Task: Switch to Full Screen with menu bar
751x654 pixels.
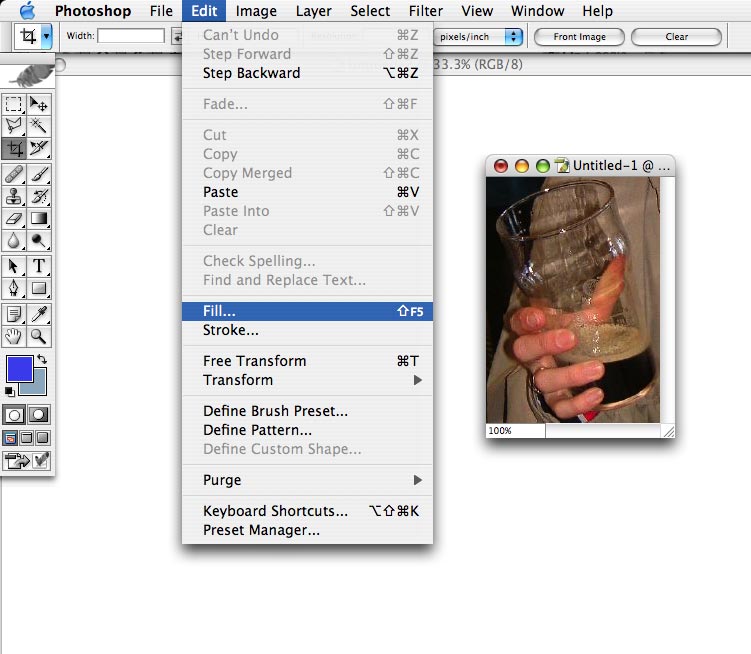Action: [27, 437]
